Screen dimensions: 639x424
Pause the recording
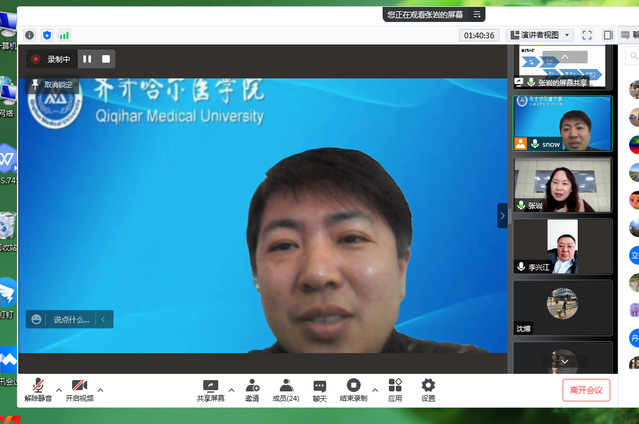[x=87, y=59]
